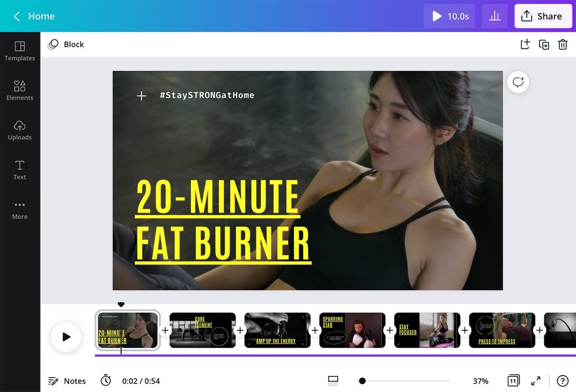
Task: Select the Press To Impress thumbnail
Action: tap(502, 330)
